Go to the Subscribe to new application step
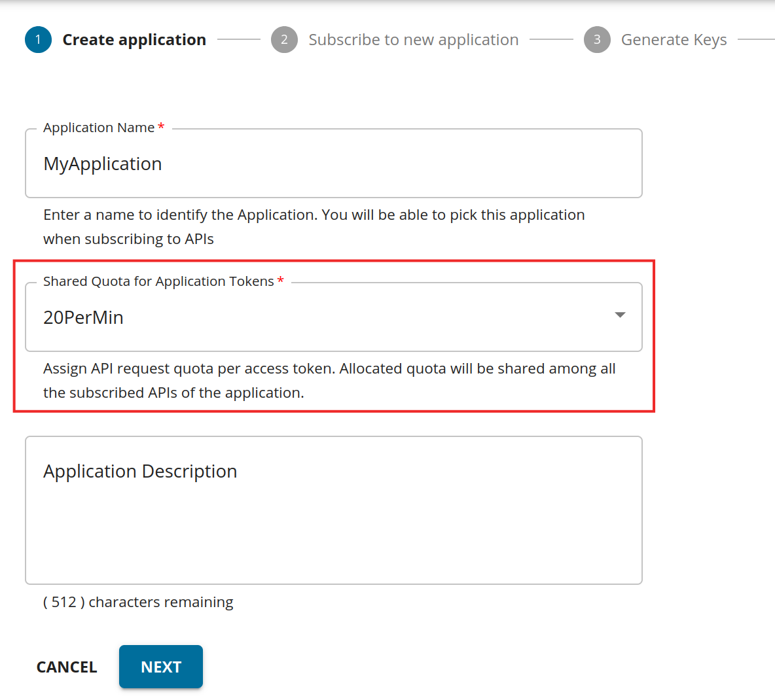Screen dimensions: 775x700 click(x=414, y=39)
